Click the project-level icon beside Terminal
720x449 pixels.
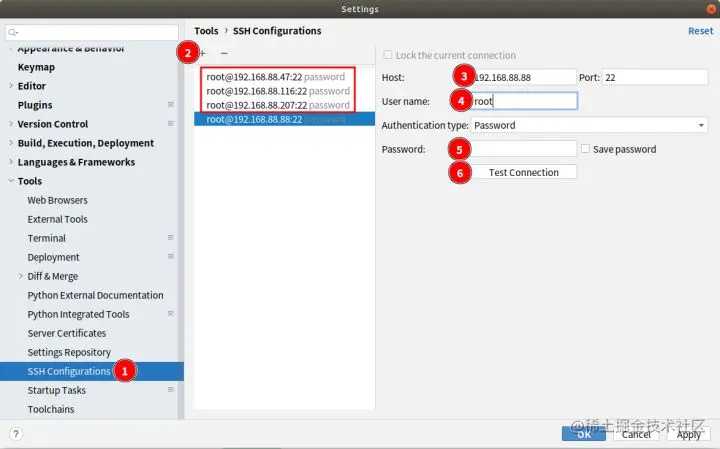coord(171,238)
